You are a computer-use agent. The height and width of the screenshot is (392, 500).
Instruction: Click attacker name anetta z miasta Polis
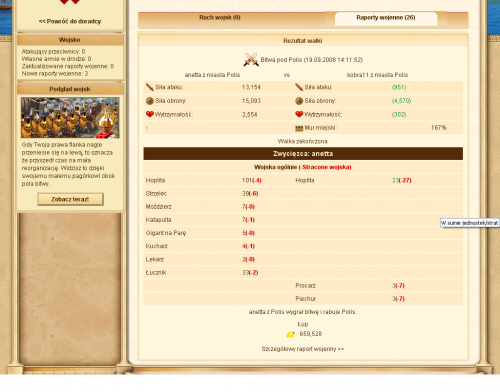coord(212,75)
